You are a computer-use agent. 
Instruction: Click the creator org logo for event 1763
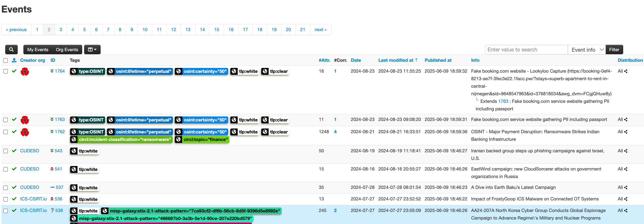[x=25, y=120]
